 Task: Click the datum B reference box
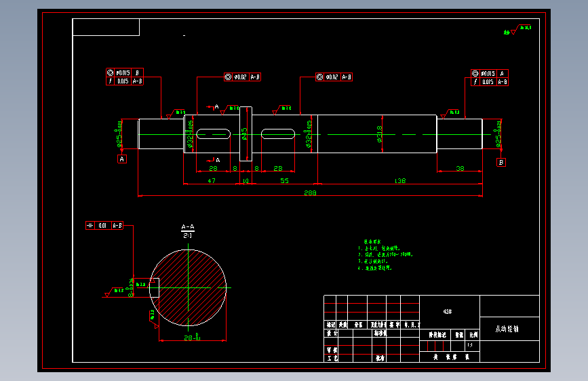501,163
